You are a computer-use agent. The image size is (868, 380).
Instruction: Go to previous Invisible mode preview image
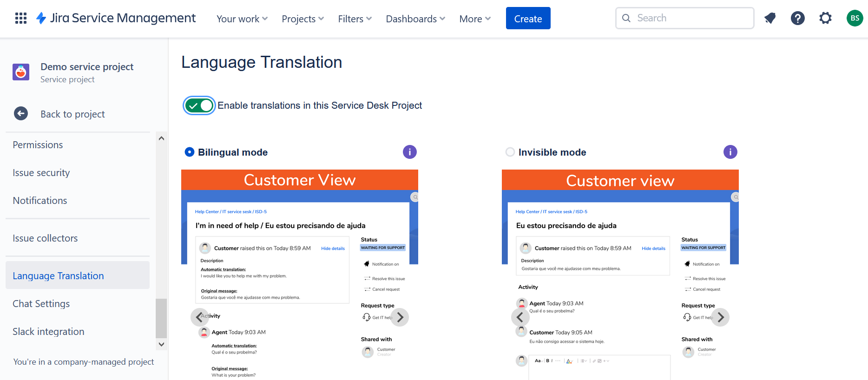pos(520,317)
